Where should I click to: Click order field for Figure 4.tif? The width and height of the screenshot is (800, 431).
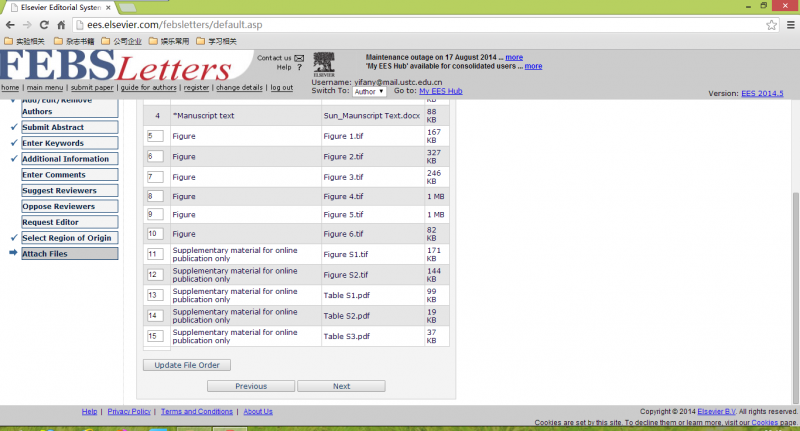coord(155,196)
